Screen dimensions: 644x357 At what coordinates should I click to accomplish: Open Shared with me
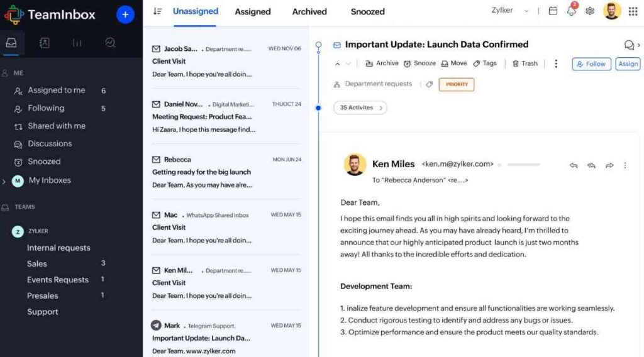[x=56, y=126]
